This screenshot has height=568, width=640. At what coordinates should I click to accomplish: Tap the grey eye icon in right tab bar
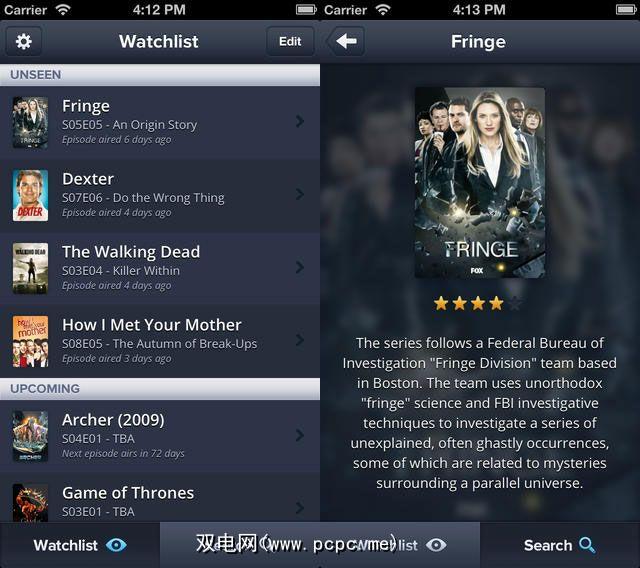coord(436,545)
